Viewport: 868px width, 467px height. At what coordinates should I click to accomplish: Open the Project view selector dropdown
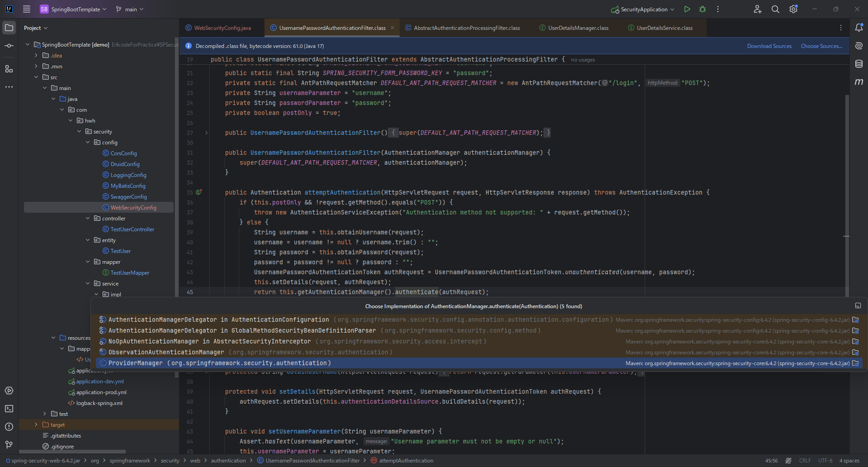[36, 28]
